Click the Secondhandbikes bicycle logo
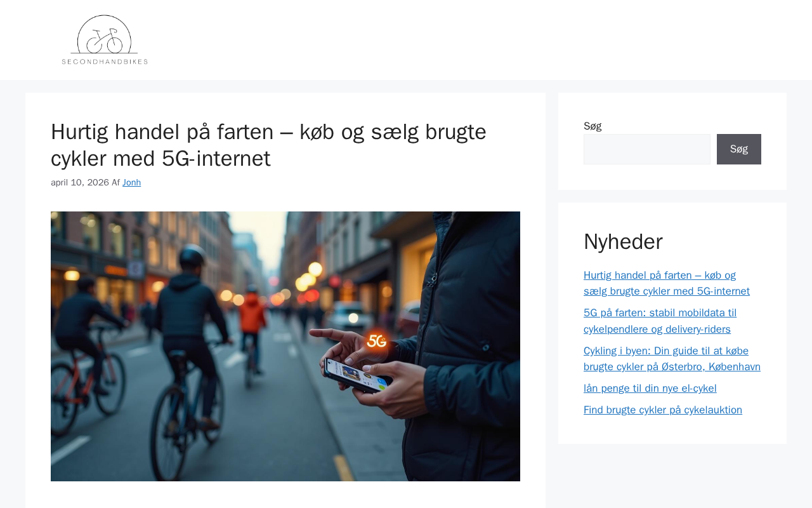Screen dimensions: 812x508 pos(105,40)
